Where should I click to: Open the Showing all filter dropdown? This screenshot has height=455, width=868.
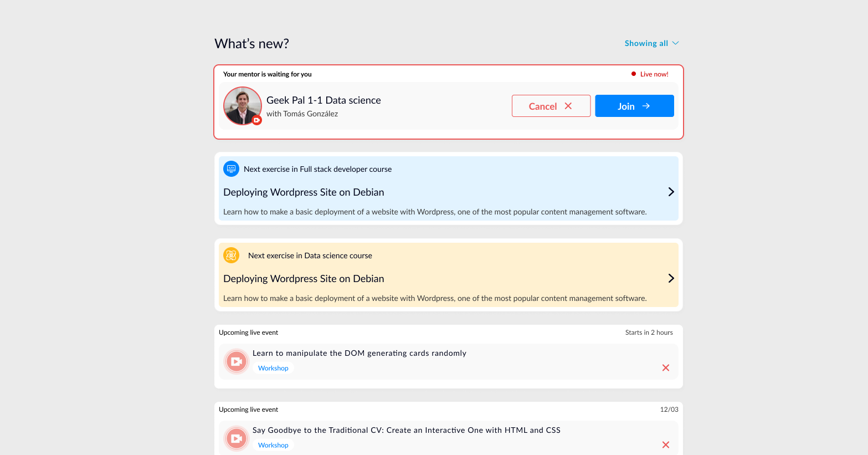(651, 43)
